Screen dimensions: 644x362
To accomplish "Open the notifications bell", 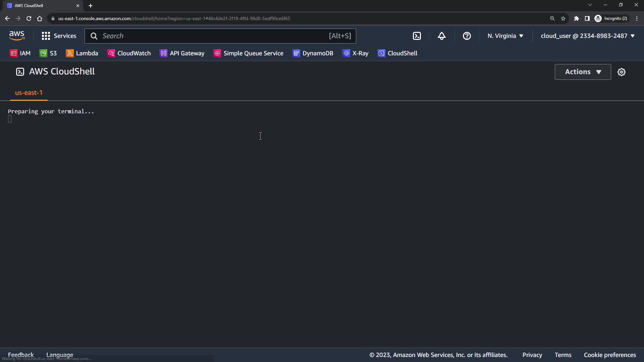I will tap(442, 36).
